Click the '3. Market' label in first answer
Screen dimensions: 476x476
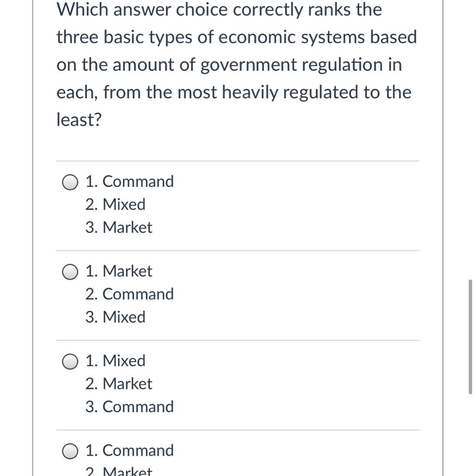coord(119,227)
